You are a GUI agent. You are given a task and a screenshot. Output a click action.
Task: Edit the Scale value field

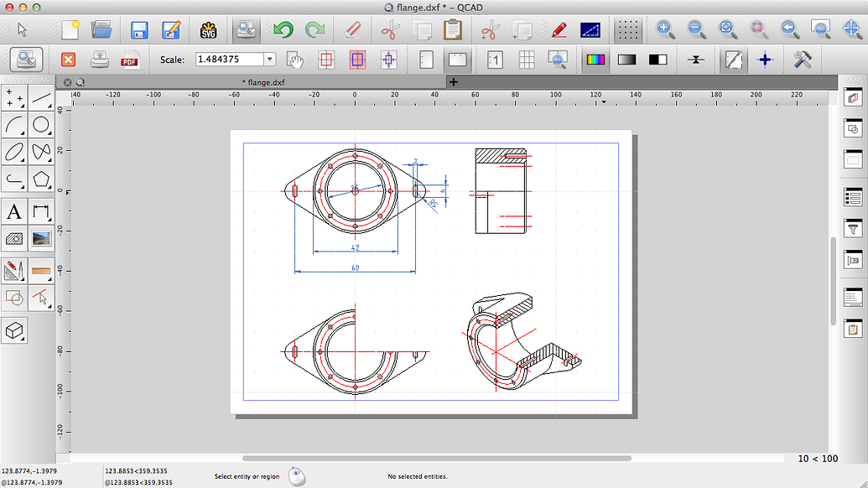click(x=230, y=60)
